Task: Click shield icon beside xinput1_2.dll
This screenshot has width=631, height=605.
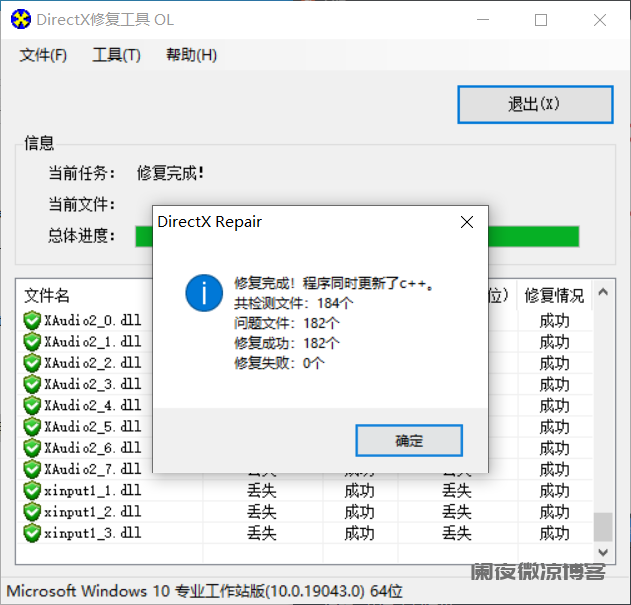Action: [x=32, y=512]
